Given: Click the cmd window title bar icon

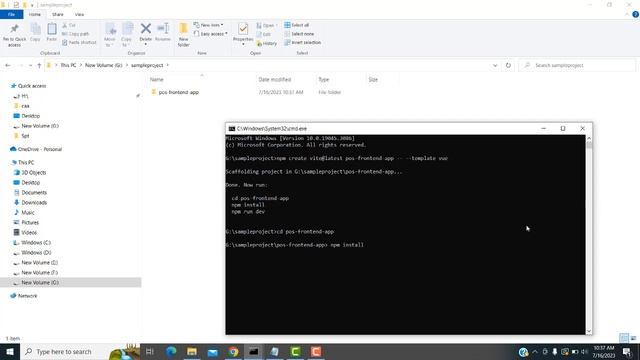Looking at the screenshot, I should 232,129.
